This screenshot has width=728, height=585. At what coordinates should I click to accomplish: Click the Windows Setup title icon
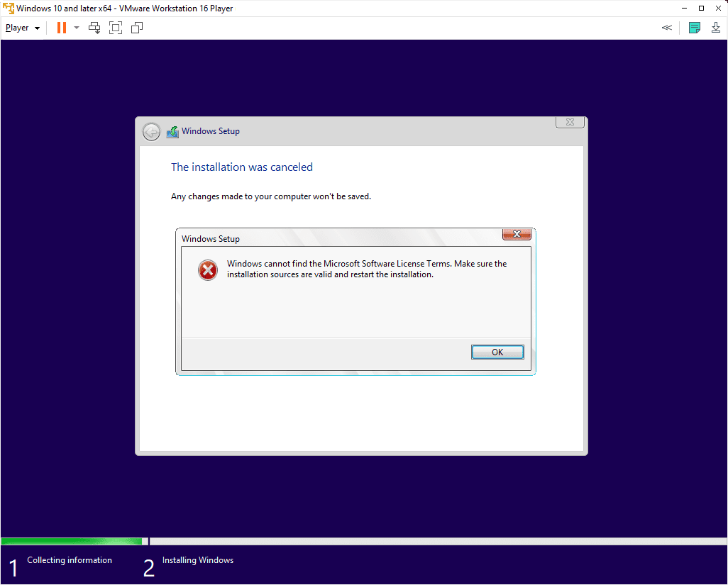(x=172, y=132)
